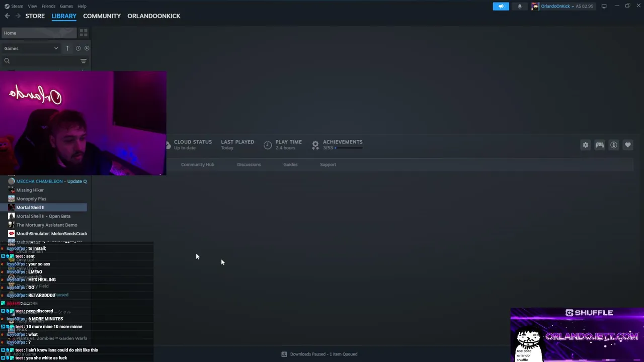Viewport: 644px width, 362px height.
Task: Open the notifications bell
Action: [520, 6]
